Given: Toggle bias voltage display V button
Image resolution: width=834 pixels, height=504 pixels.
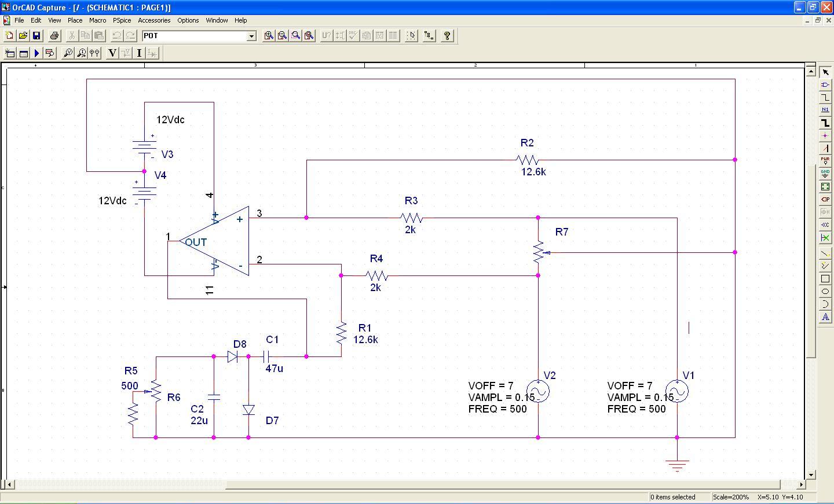Looking at the screenshot, I should [x=112, y=53].
